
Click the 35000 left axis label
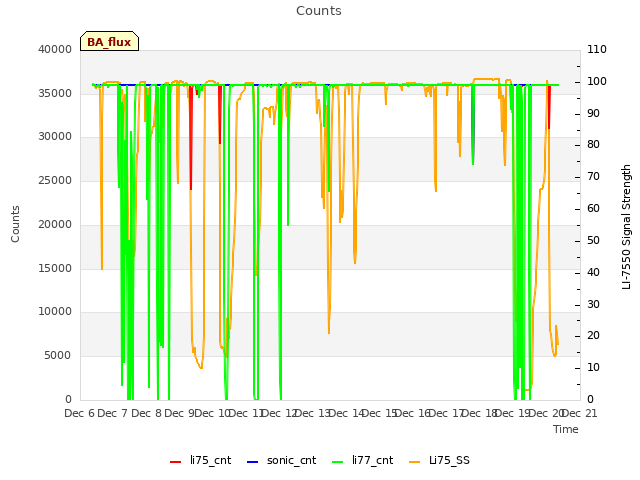point(55,93)
